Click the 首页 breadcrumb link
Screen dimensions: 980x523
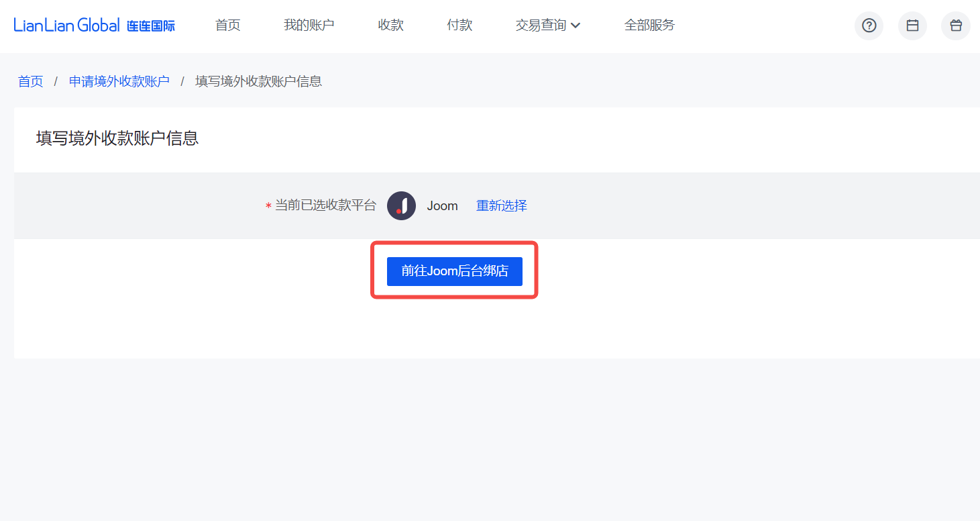(x=31, y=81)
